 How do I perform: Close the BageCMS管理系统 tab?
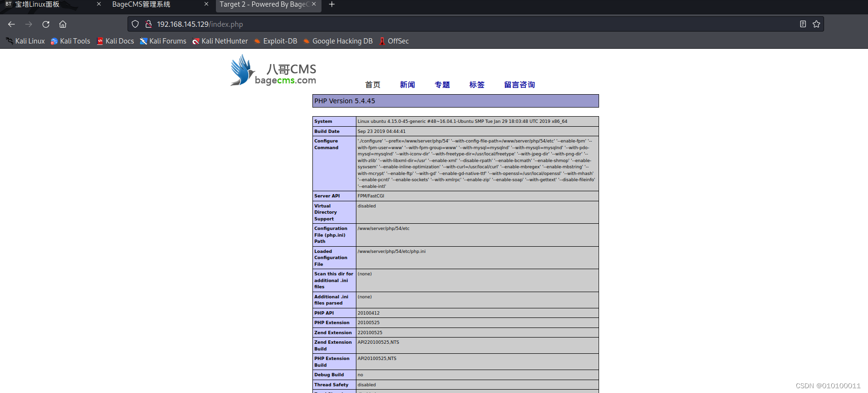pyautogui.click(x=206, y=4)
